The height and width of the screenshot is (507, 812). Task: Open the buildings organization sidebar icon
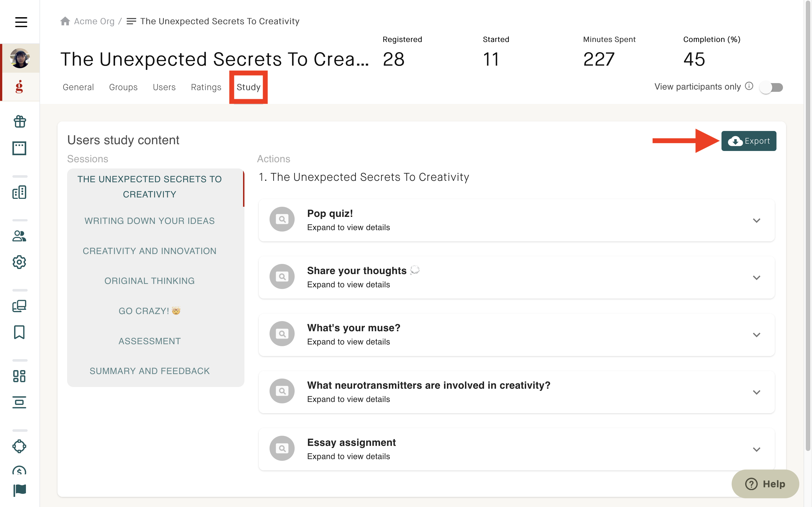19,192
